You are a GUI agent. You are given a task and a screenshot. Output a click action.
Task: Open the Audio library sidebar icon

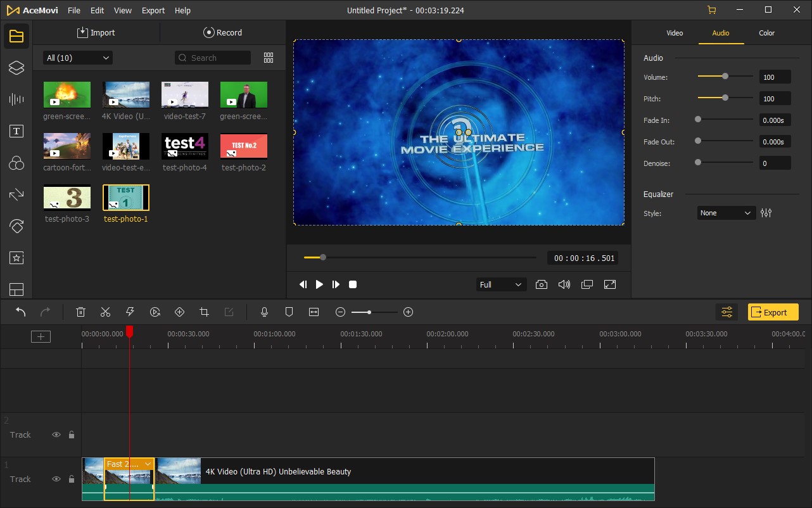coord(16,99)
